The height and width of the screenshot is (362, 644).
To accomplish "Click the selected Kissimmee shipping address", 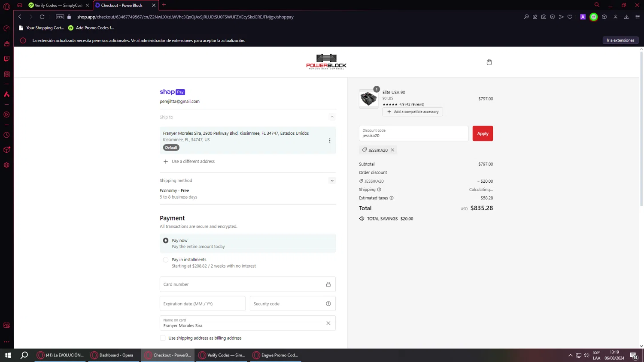I will (x=248, y=140).
